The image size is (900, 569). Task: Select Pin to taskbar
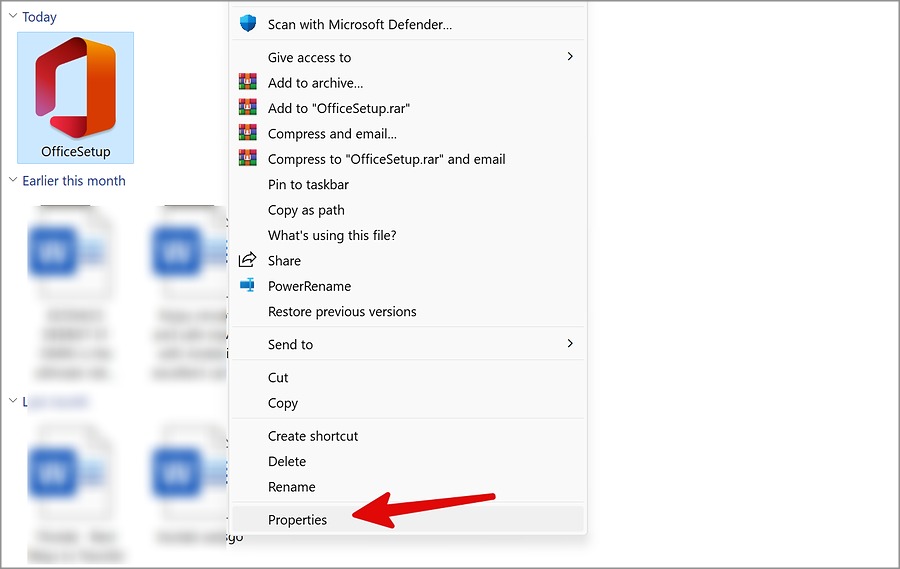(x=408, y=184)
